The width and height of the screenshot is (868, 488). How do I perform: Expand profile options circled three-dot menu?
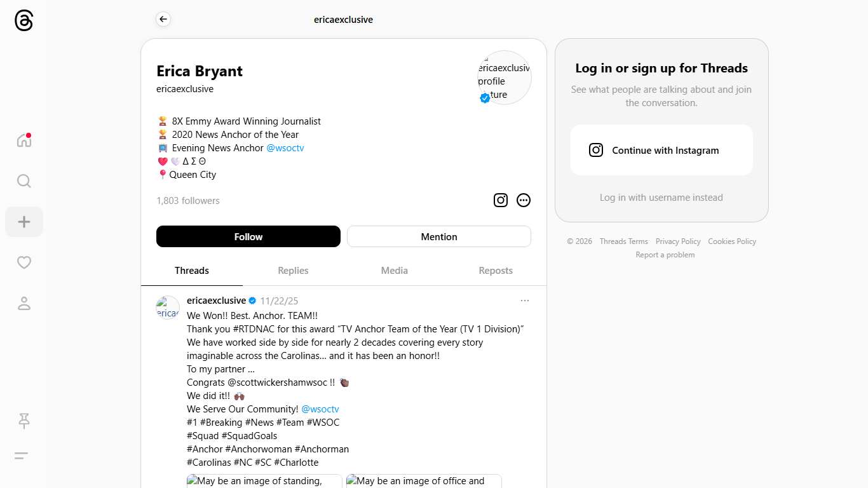pos(524,200)
